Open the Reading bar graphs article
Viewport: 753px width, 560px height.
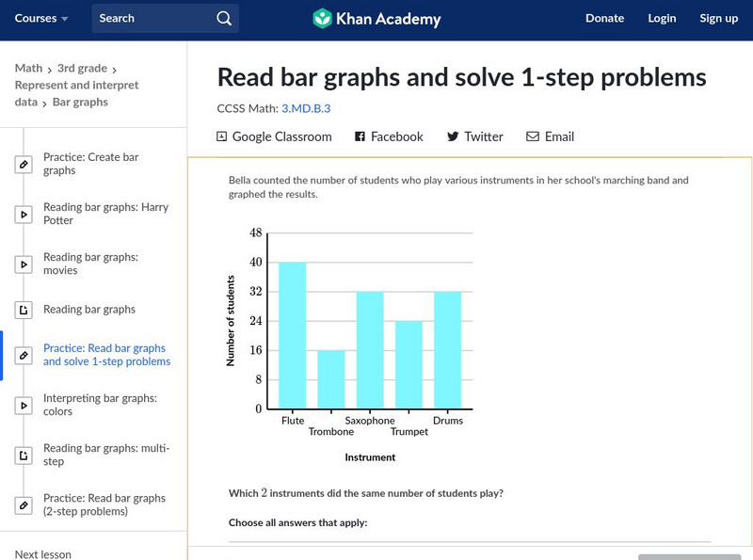pos(89,310)
